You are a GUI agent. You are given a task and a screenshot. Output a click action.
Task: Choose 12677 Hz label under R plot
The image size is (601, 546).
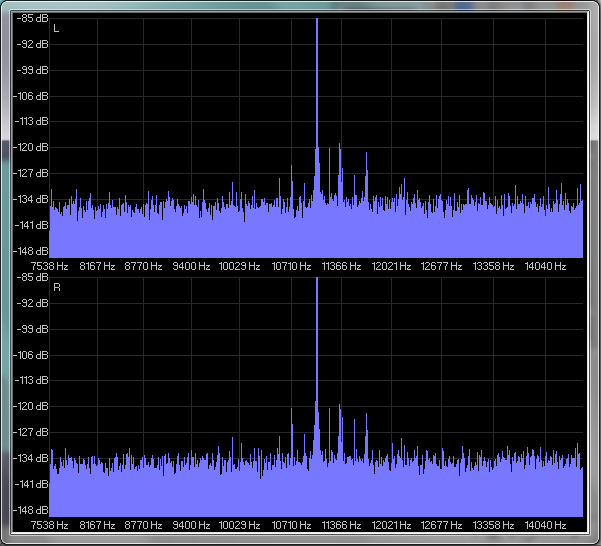tap(441, 525)
